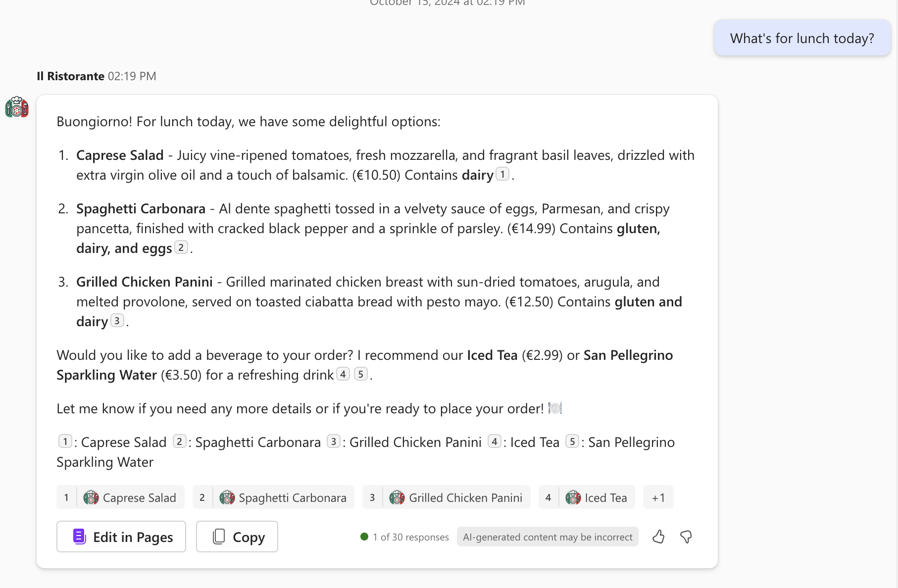Click footnote marker 5 before San Pellegrino
Screen dimensions: 898x588
pos(572,441)
